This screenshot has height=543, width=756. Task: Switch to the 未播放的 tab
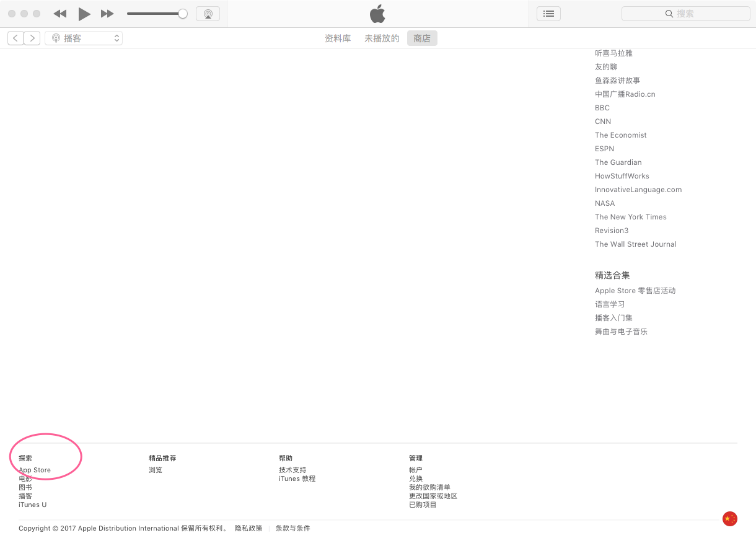click(382, 38)
